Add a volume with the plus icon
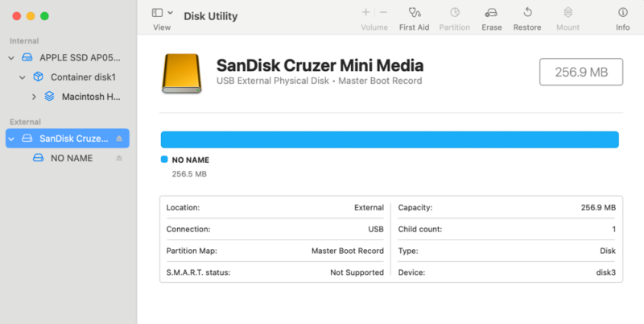The height and width of the screenshot is (324, 644). click(x=365, y=12)
